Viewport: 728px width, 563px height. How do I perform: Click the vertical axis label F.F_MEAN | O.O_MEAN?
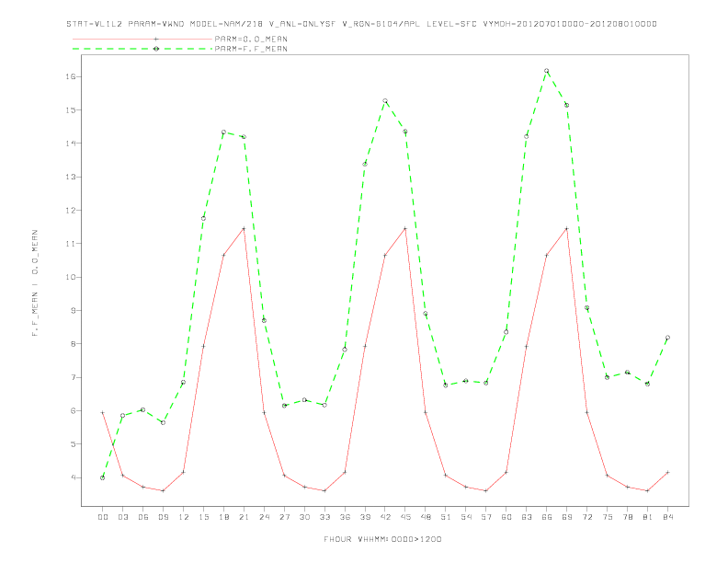(x=35, y=283)
